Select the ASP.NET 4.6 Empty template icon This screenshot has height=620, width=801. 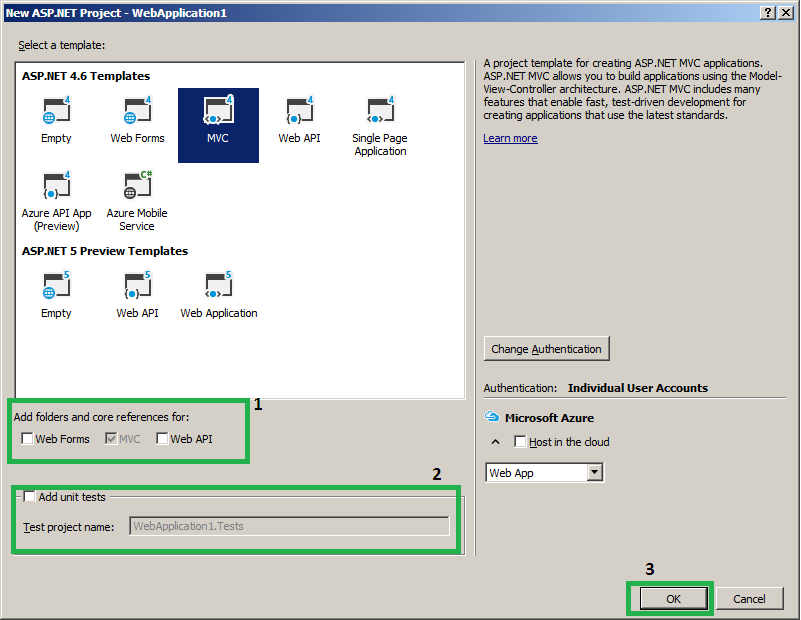[56, 110]
